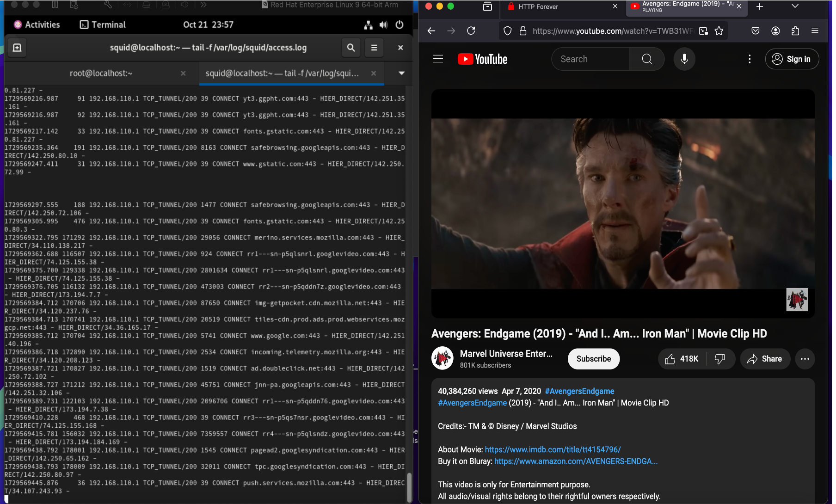Open Terminal app menu in top bar
Image resolution: width=836 pixels, height=504 pixels.
(x=103, y=25)
